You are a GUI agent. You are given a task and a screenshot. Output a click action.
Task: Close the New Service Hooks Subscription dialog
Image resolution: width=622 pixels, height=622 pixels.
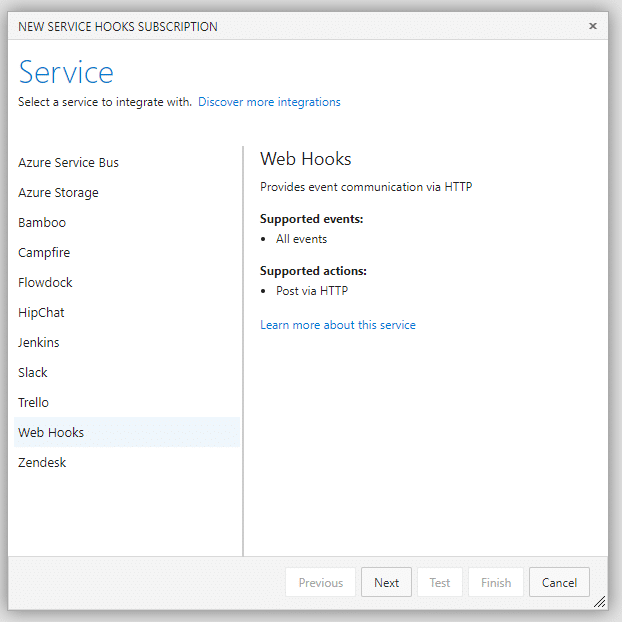click(593, 26)
